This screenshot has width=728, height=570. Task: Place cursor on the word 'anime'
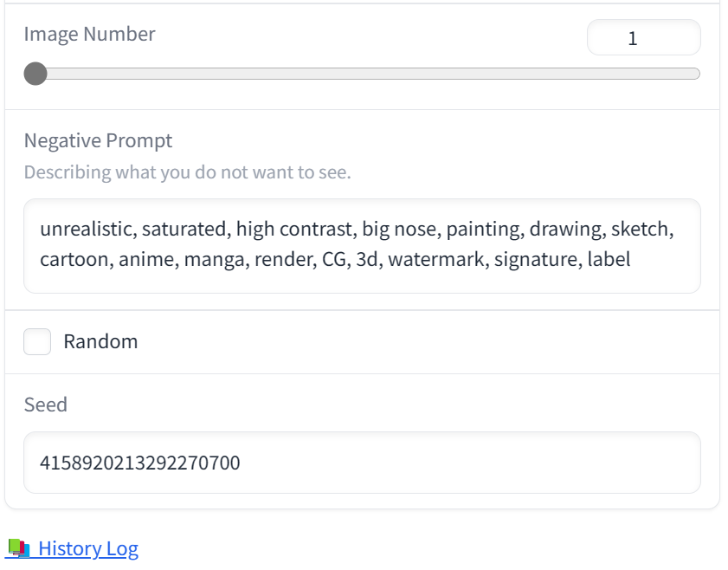[146, 259]
